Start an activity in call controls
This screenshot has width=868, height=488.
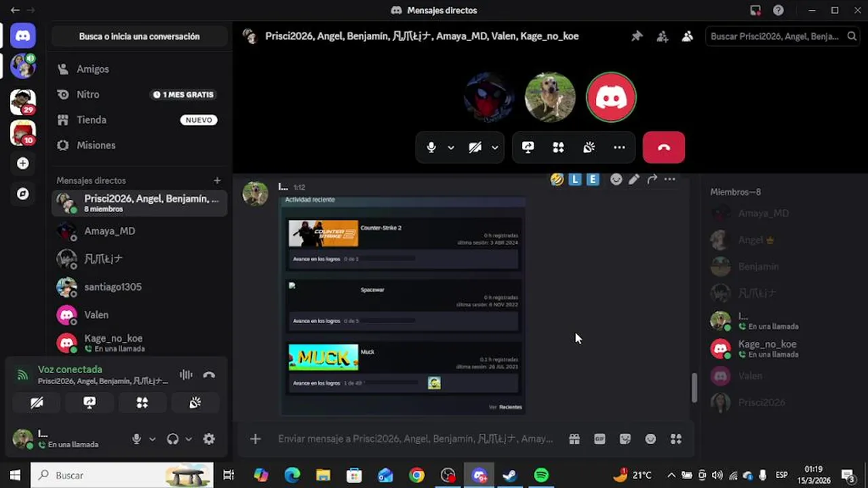point(559,148)
